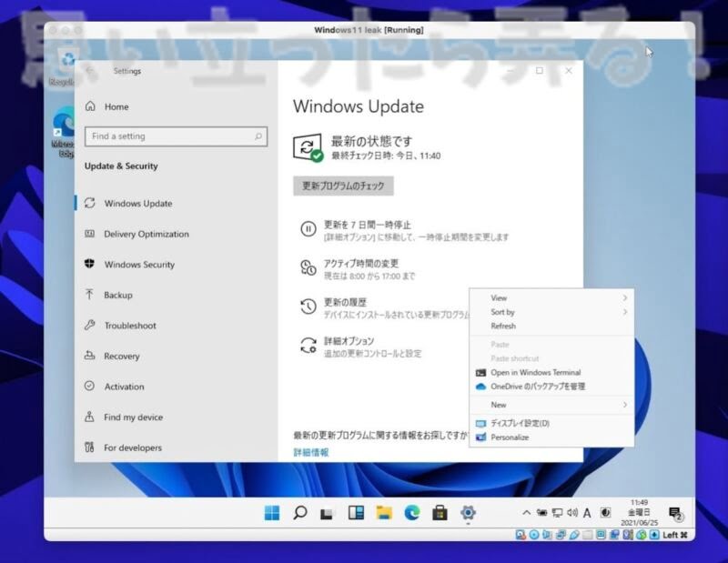The image size is (728, 563).
Task: Focus the 'Find a setting' search box
Action: tap(176, 136)
